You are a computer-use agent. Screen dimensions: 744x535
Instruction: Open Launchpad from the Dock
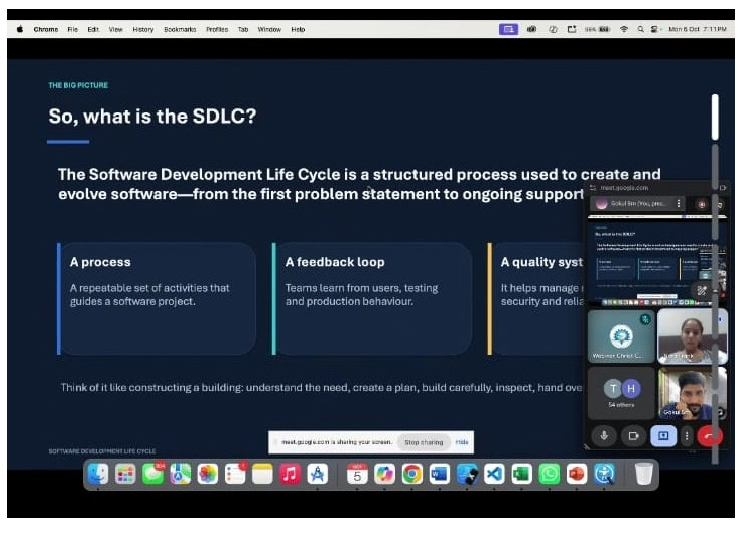tap(125, 474)
